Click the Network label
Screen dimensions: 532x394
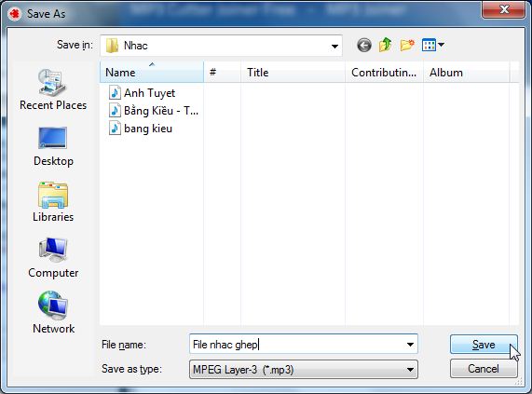click(x=54, y=329)
